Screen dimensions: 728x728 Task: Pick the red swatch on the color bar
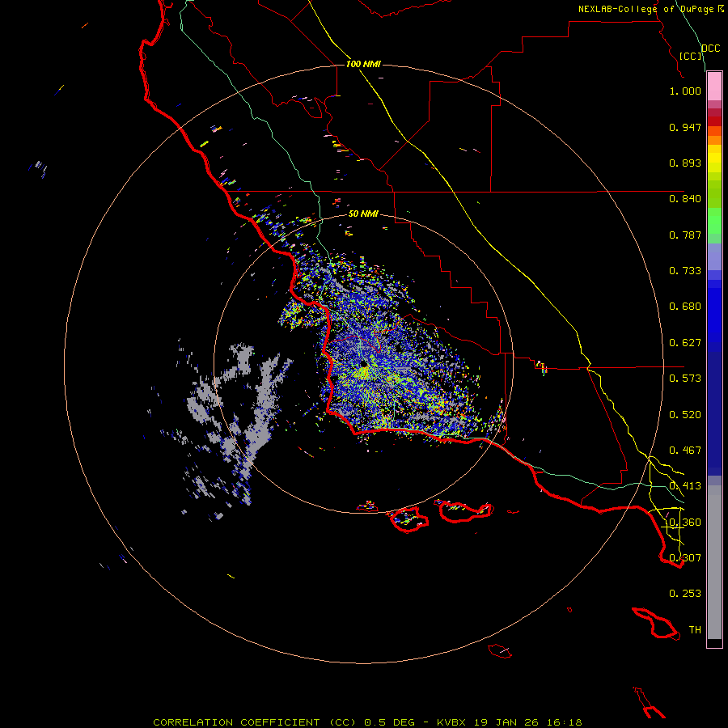click(x=714, y=121)
